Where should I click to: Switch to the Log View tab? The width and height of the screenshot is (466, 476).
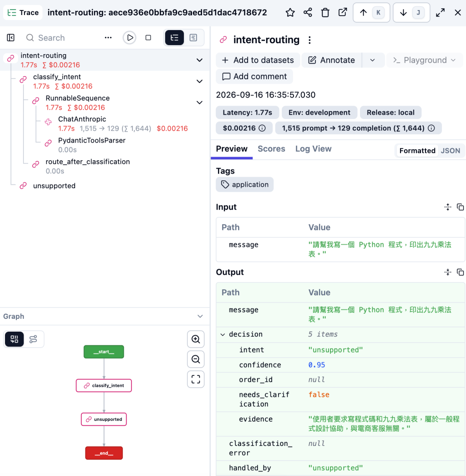click(x=314, y=149)
